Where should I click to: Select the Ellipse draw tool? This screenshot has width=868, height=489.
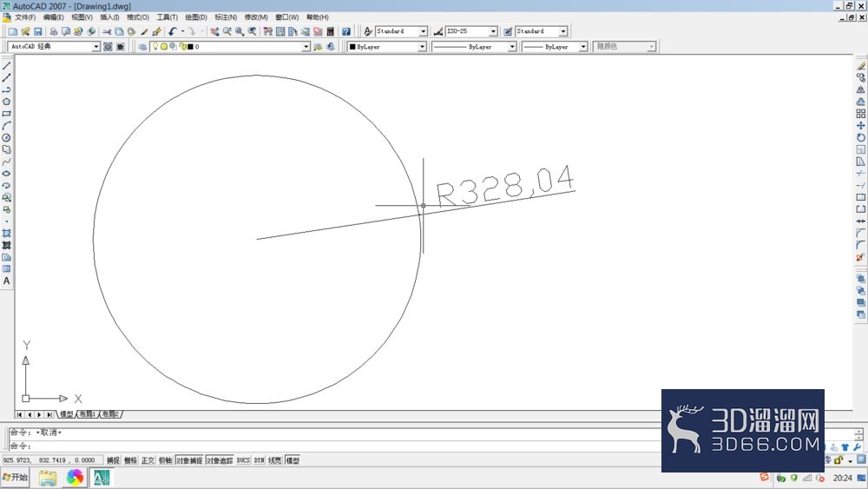pyautogui.click(x=7, y=174)
